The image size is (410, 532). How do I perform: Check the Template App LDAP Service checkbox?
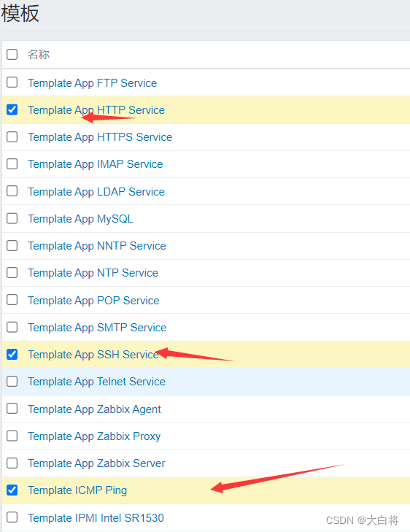[x=12, y=191]
